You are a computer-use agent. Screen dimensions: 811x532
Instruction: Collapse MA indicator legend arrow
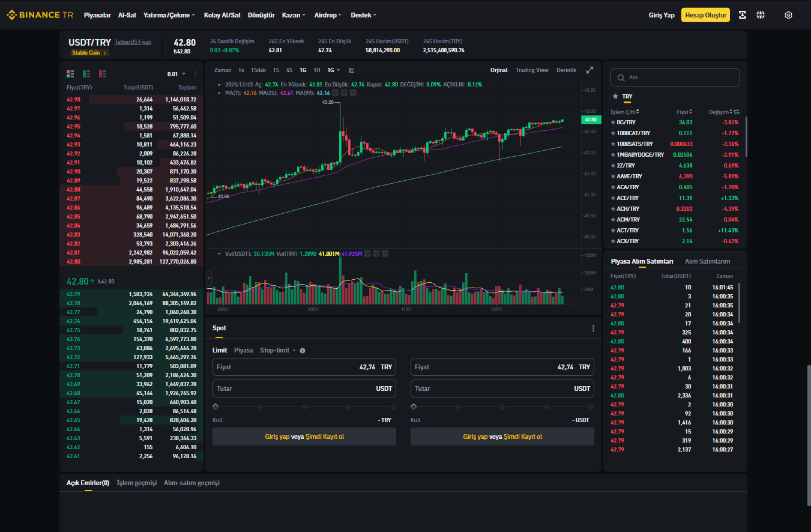pyautogui.click(x=220, y=93)
